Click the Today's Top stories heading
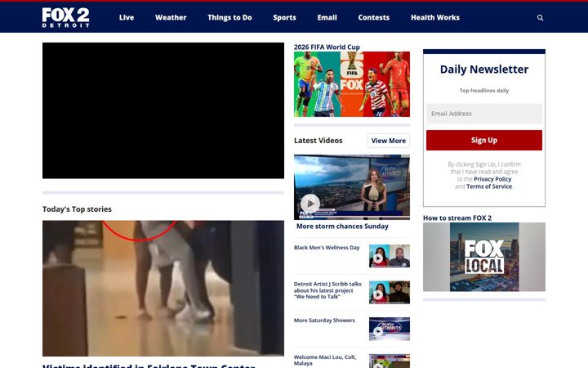 77,209
